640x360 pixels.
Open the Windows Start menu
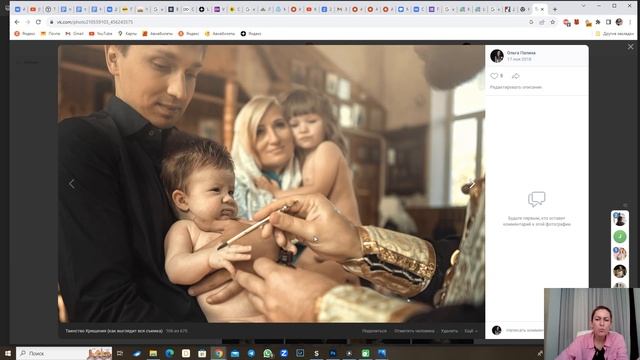coord(7,353)
